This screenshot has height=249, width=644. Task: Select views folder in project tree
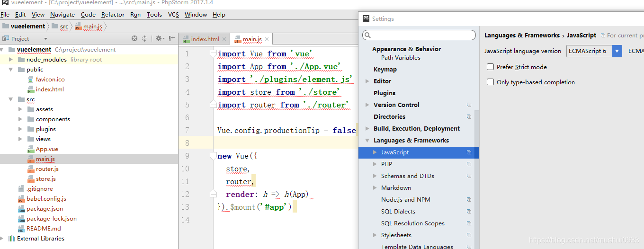(x=43, y=139)
